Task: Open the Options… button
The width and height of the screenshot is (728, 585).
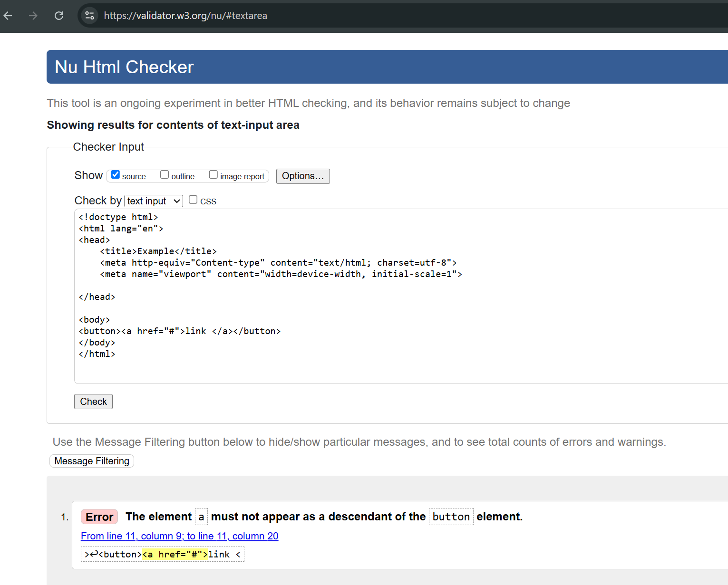Action: [x=303, y=176]
